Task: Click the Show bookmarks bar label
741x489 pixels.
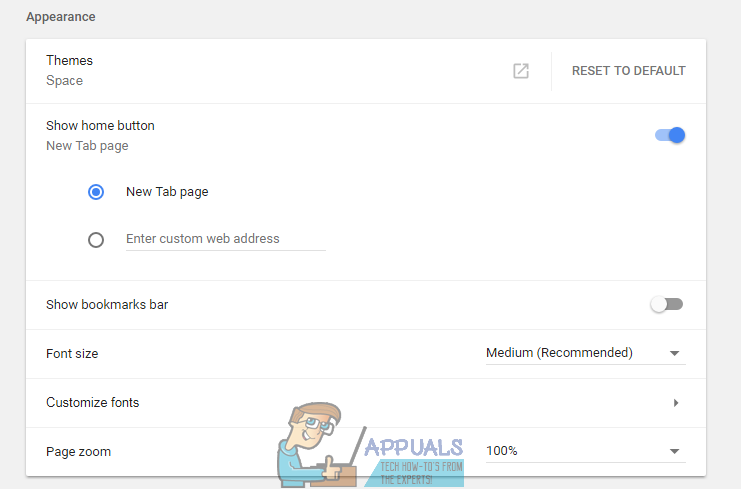Action: (x=107, y=305)
